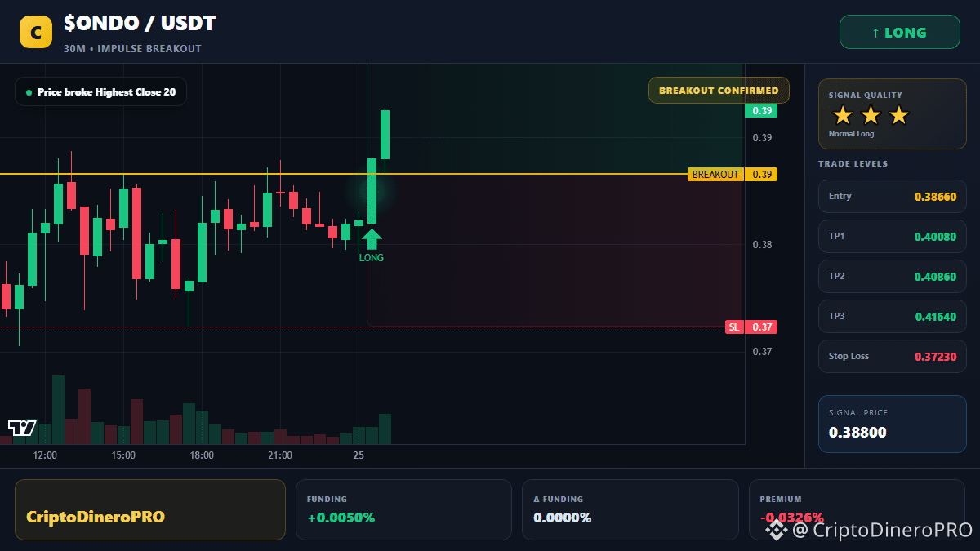Click the 0.37 price axis label below SL
The width and height of the screenshot is (980, 551).
coord(762,352)
